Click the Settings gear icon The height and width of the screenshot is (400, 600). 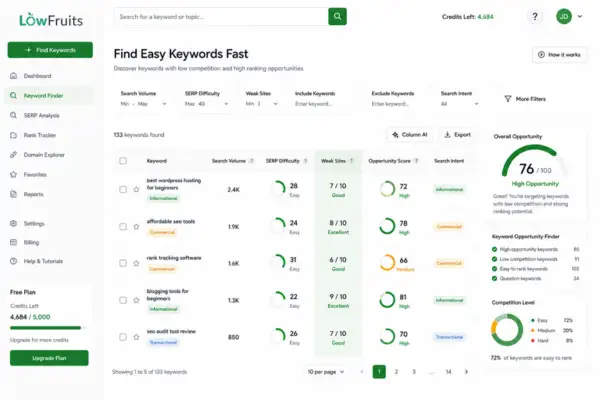[x=13, y=224]
